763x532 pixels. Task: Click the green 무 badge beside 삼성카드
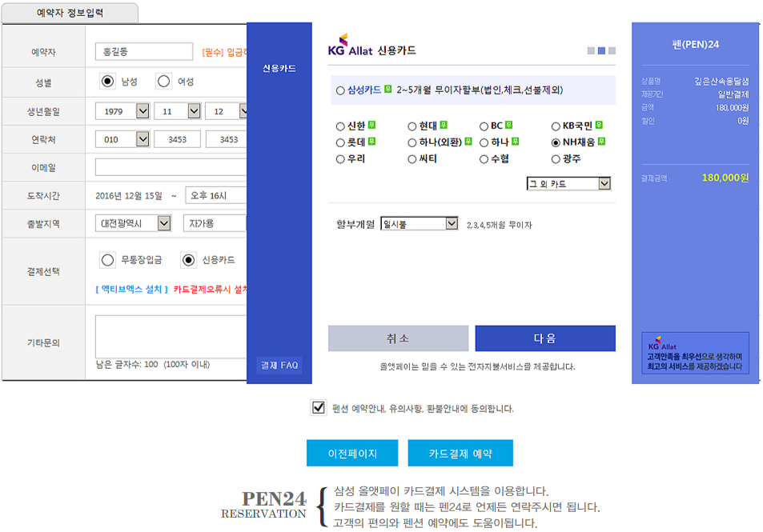coord(388,89)
